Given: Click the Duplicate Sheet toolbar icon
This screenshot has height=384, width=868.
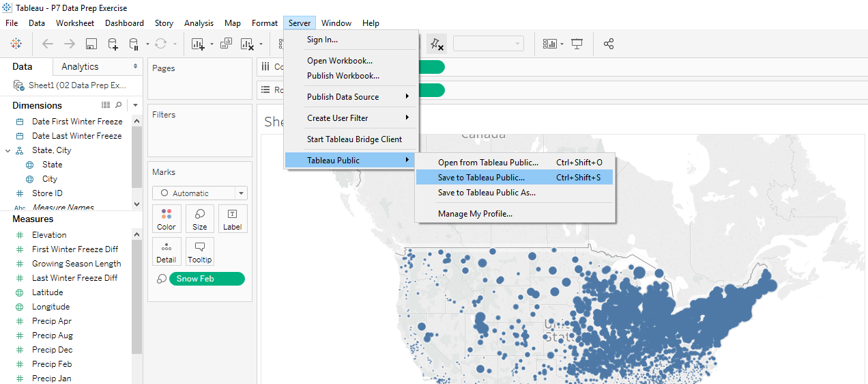Looking at the screenshot, I should [226, 44].
